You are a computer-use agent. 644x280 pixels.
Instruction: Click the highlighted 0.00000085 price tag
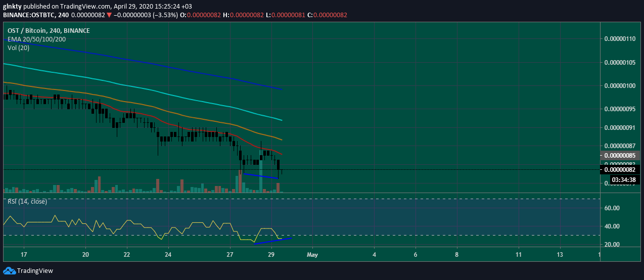(620, 155)
